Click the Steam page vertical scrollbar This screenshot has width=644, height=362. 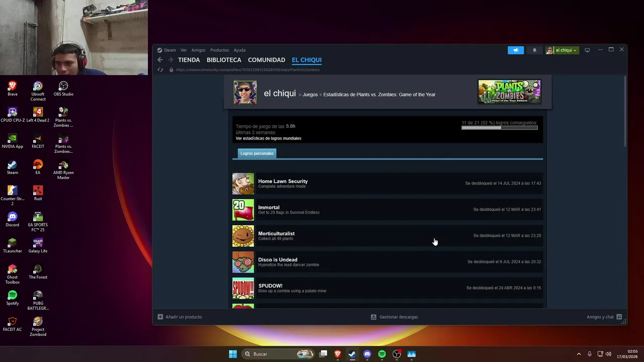[x=625, y=112]
